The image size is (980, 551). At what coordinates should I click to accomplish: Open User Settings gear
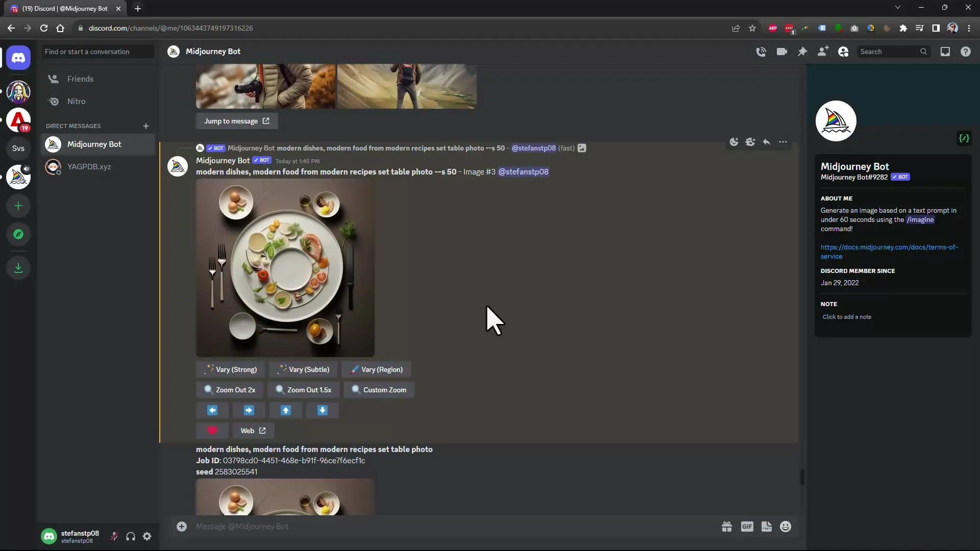147,536
